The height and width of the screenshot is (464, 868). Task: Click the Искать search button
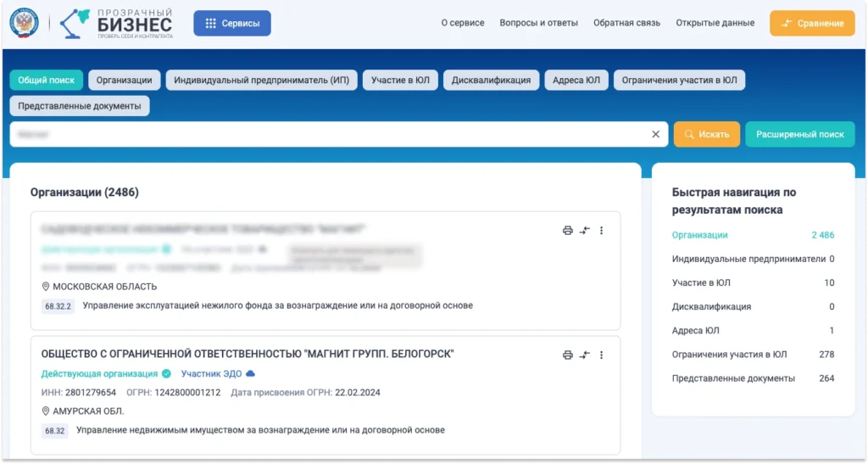(706, 135)
